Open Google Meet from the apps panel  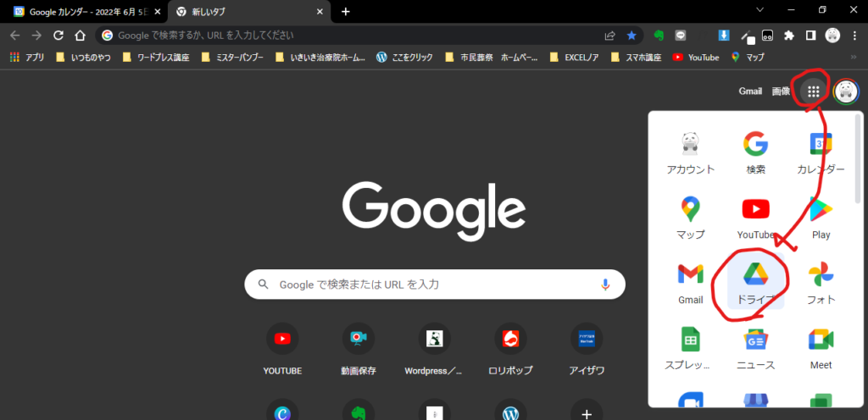pyautogui.click(x=821, y=348)
